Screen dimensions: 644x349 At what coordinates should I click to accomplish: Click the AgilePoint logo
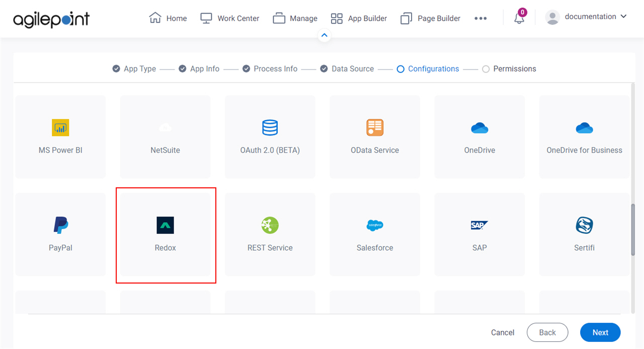(51, 19)
